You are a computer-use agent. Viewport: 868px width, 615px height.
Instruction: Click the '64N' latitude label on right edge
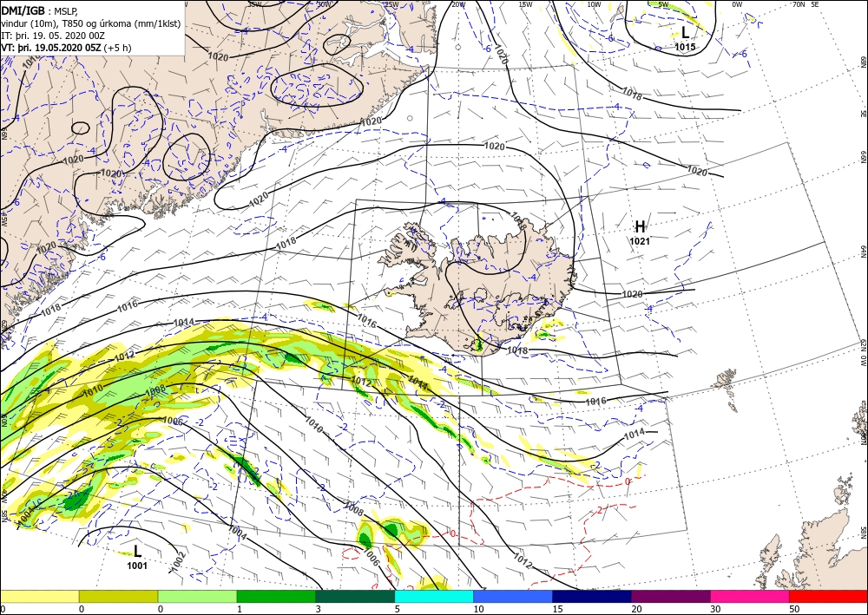click(x=863, y=252)
